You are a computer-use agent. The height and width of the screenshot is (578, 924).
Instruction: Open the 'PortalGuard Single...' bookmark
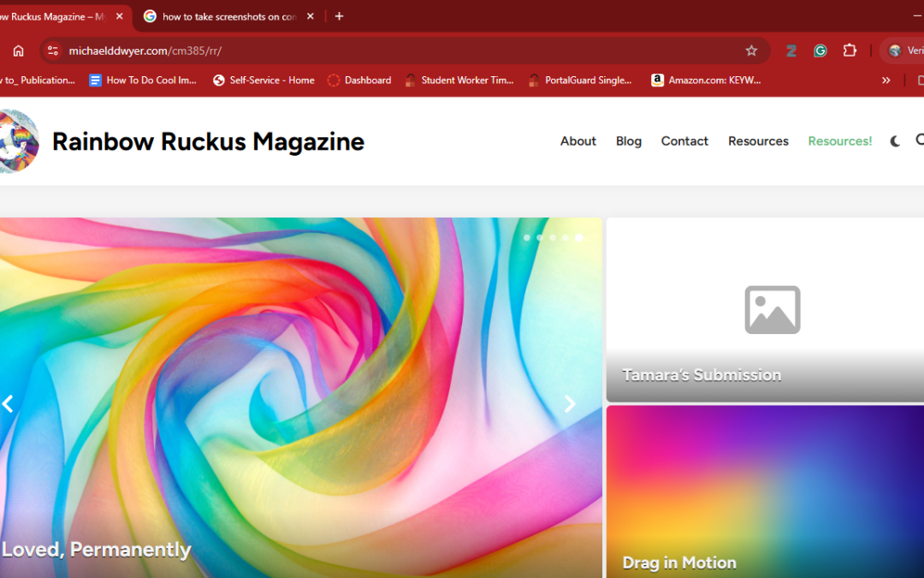tap(580, 80)
